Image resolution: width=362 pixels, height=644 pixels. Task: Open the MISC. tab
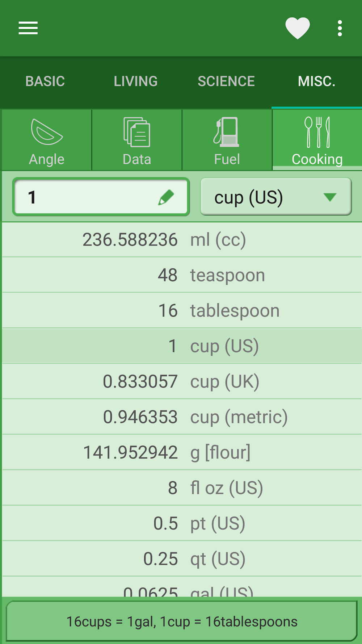[x=317, y=81]
